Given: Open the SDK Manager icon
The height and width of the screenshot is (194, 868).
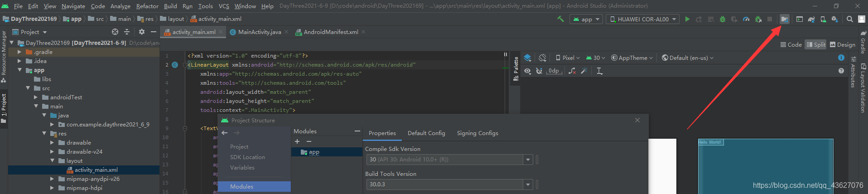Looking at the screenshot, I should pyautogui.click(x=835, y=19).
